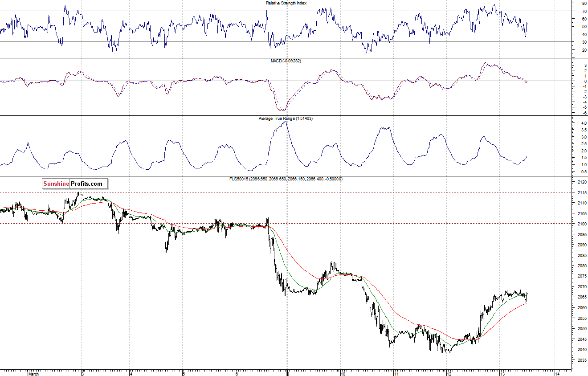Click the SunshineProfits.com logo
This screenshot has height=376, width=588.
click(75, 183)
